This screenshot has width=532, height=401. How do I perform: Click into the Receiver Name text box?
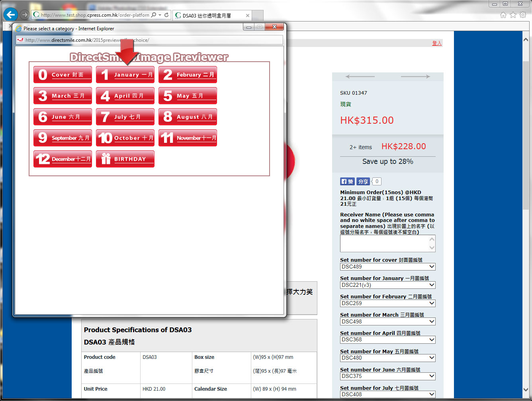384,243
